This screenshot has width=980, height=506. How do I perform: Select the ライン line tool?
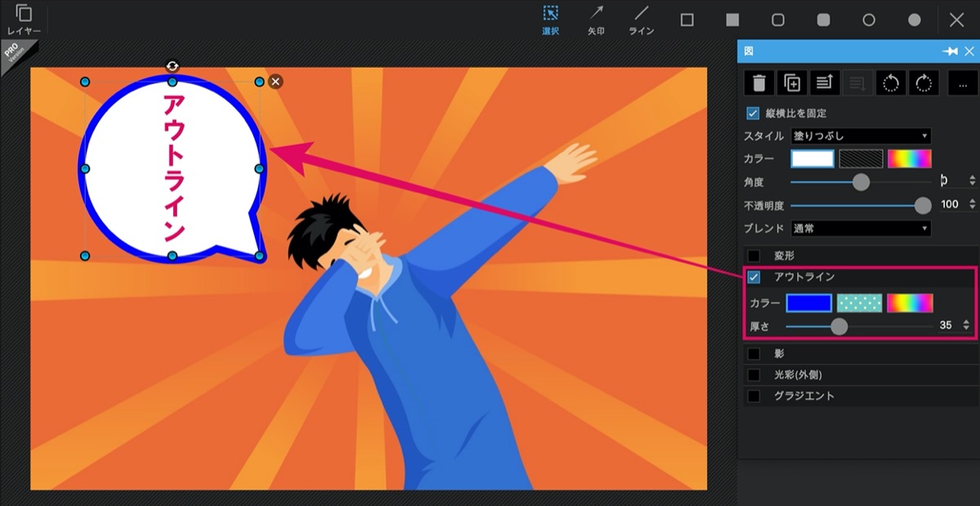click(x=642, y=20)
